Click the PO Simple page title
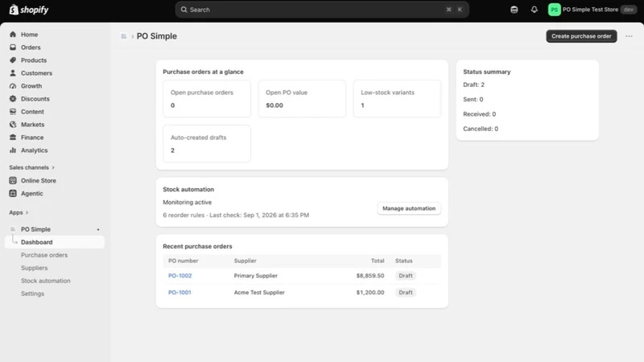Image resolution: width=644 pixels, height=362 pixels. pyautogui.click(x=156, y=36)
